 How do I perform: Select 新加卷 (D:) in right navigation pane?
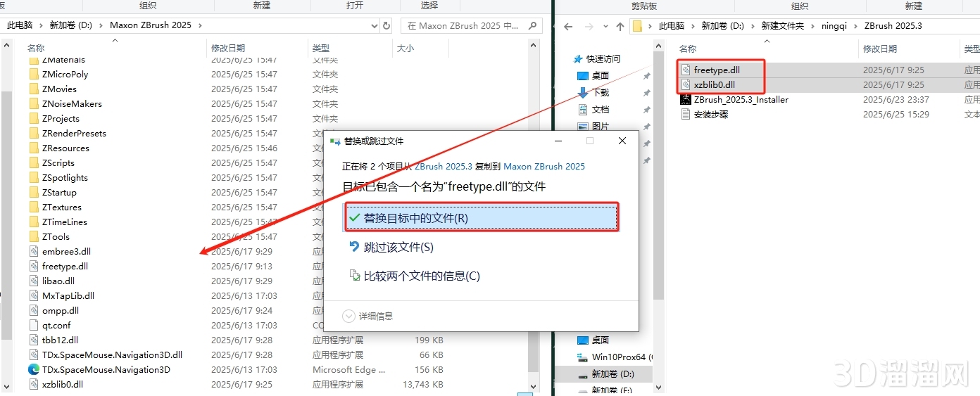click(612, 374)
